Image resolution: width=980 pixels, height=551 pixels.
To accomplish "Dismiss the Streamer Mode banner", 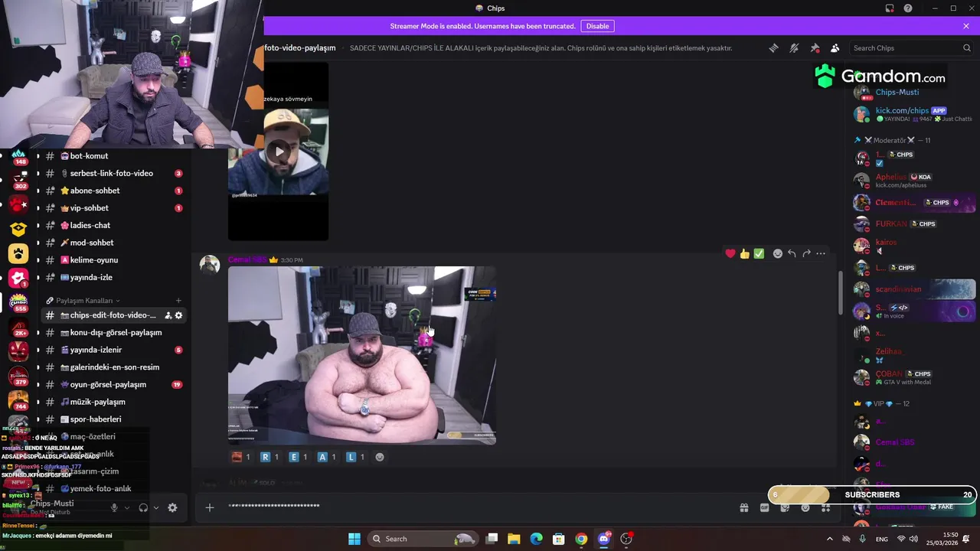I will [966, 26].
